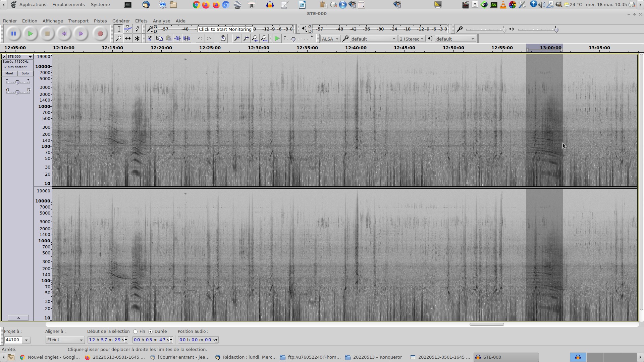Screen dimensions: 644x362
Task: Select the Fin radio button
Action: pos(136,331)
